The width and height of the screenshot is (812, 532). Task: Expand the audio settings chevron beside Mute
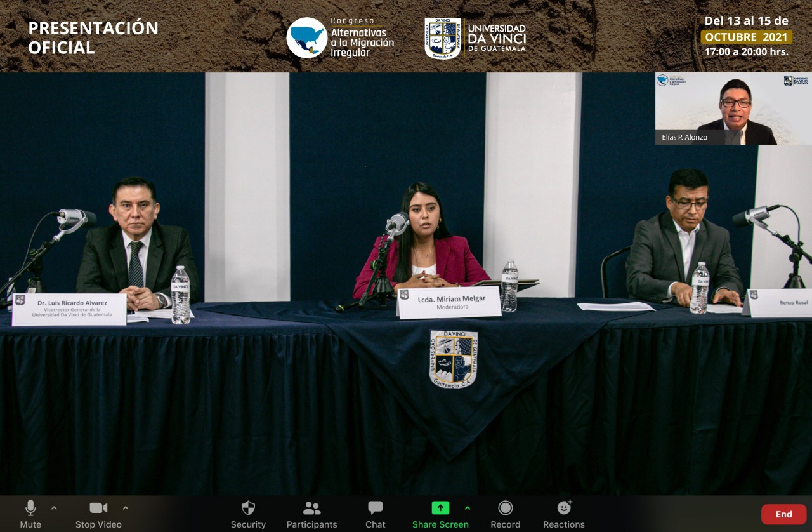pos(53,508)
